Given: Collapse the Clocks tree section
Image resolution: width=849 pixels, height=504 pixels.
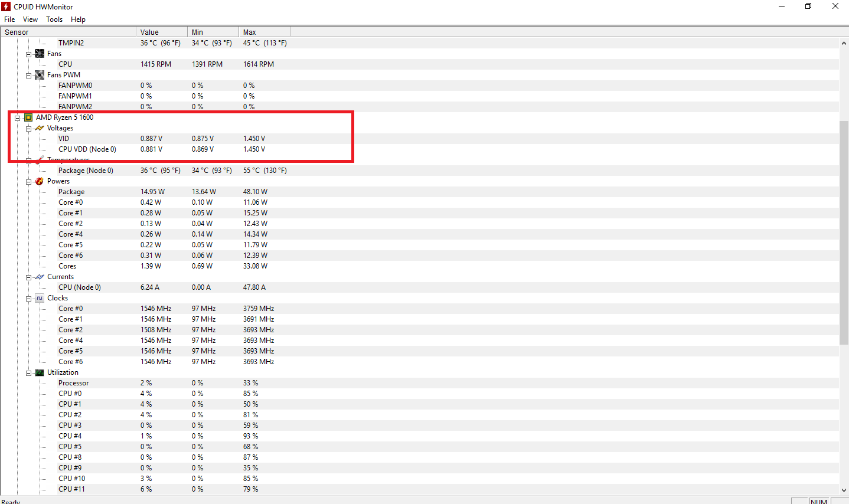Looking at the screenshot, I should coord(28,299).
